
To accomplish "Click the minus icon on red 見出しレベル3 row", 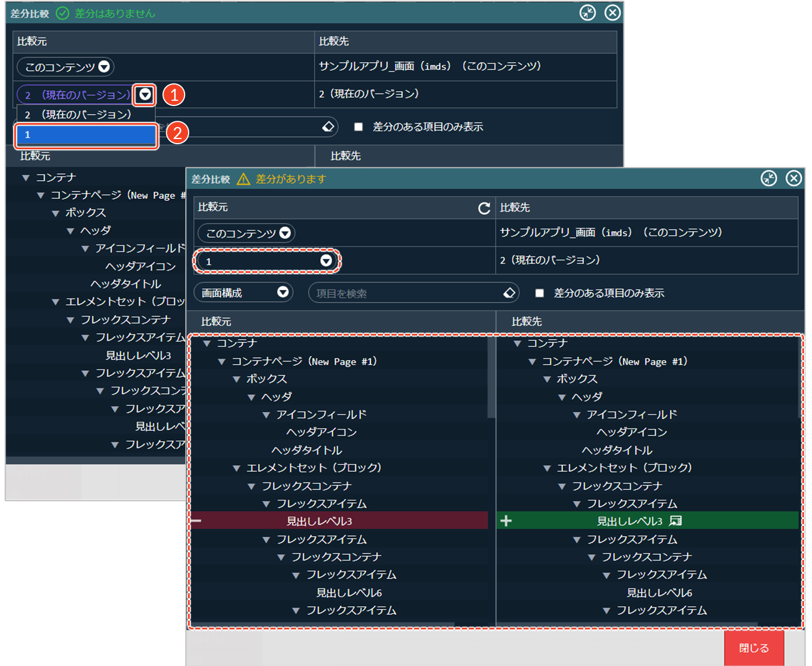I will click(x=196, y=521).
